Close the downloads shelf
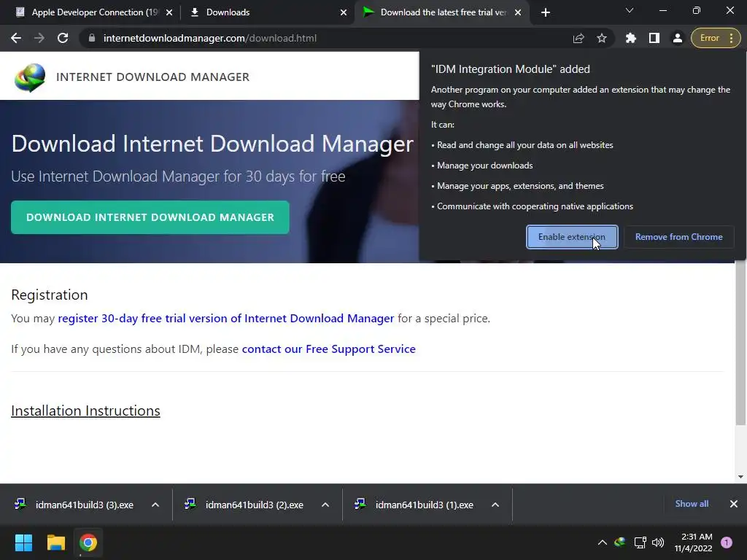The image size is (747, 560). pos(734,504)
